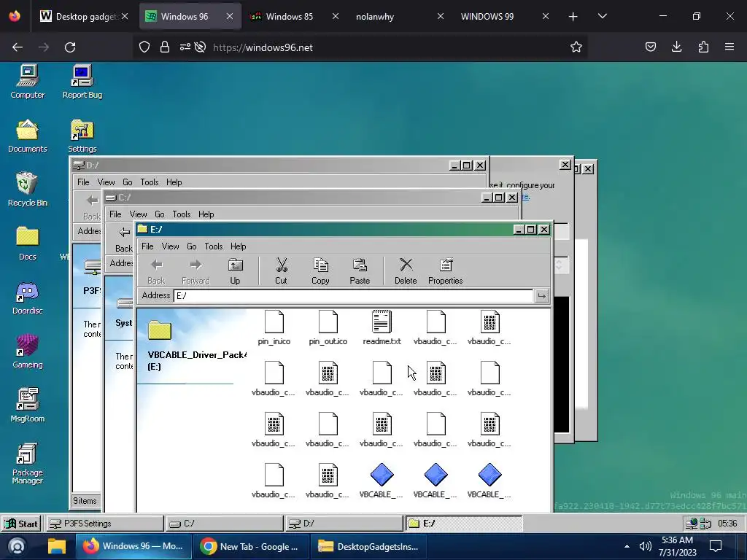Open Tools menu in the C:/ window

tap(182, 214)
